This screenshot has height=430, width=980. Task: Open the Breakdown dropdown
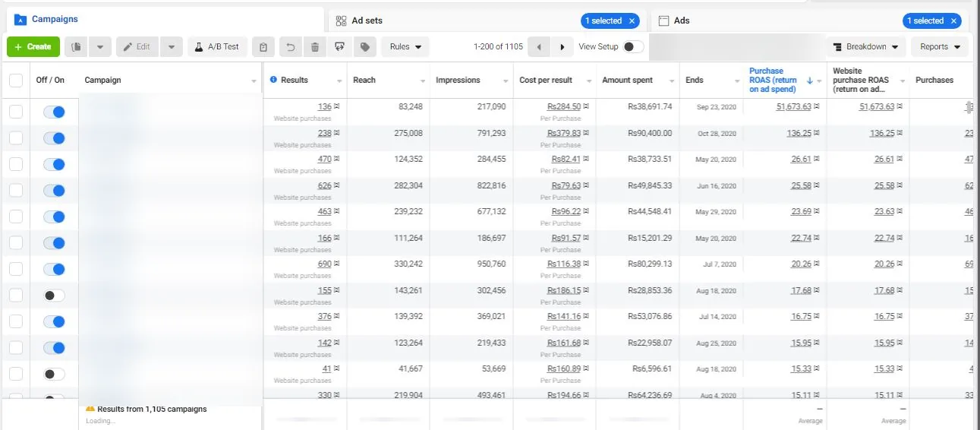(867, 47)
